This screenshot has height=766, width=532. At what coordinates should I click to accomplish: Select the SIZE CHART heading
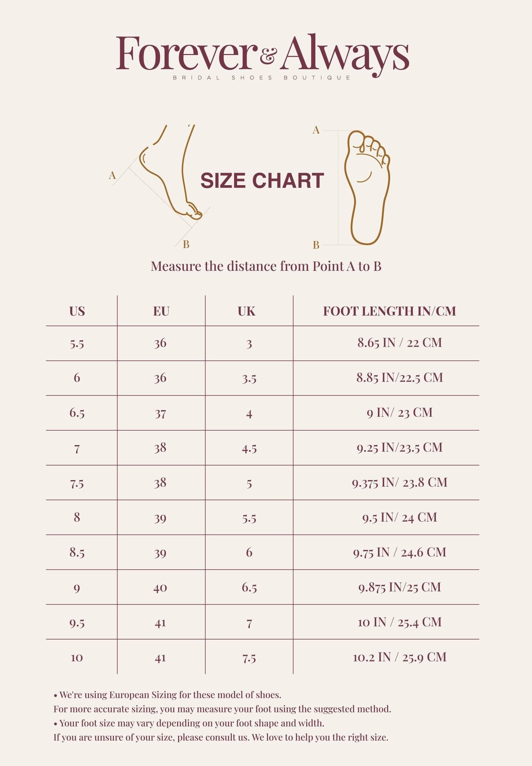[262, 181]
